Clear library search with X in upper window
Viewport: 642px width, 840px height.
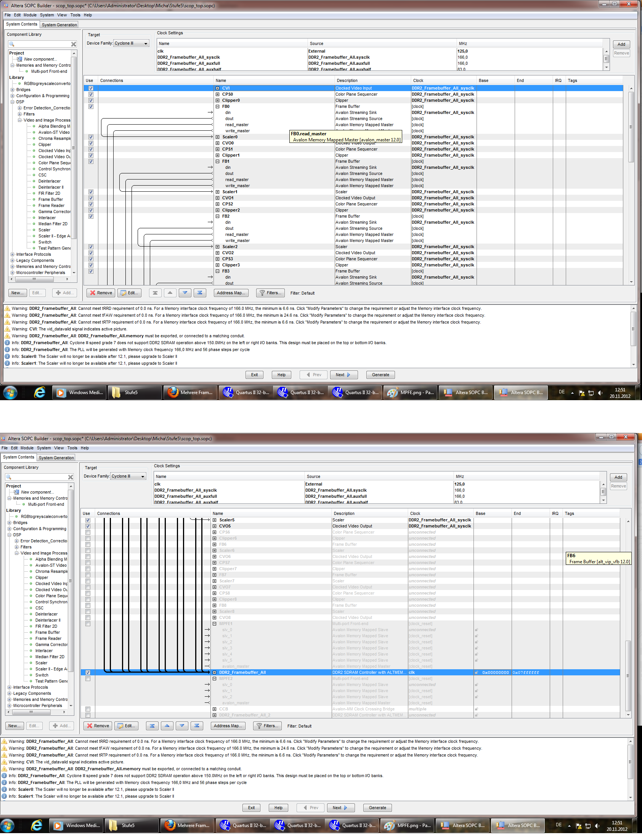[73, 44]
